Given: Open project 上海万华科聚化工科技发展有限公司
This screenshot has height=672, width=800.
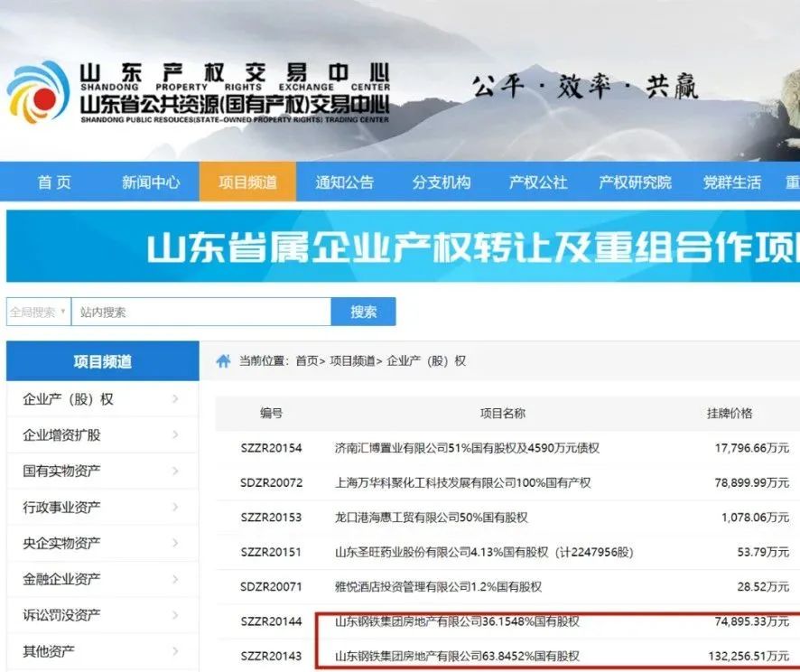Looking at the screenshot, I should tap(463, 482).
